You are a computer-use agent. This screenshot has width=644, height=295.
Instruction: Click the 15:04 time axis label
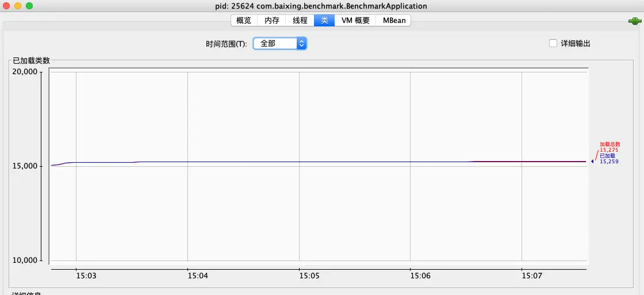coord(198,276)
